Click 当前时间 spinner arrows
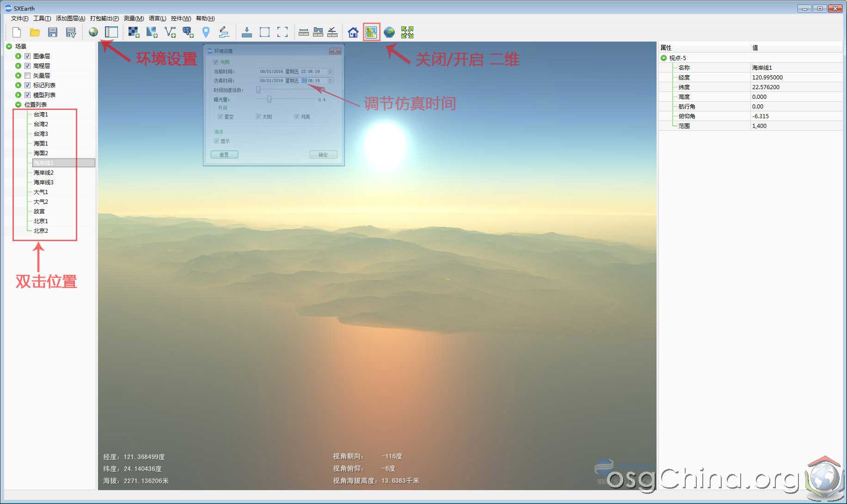The height and width of the screenshot is (504, 847). pyautogui.click(x=330, y=71)
